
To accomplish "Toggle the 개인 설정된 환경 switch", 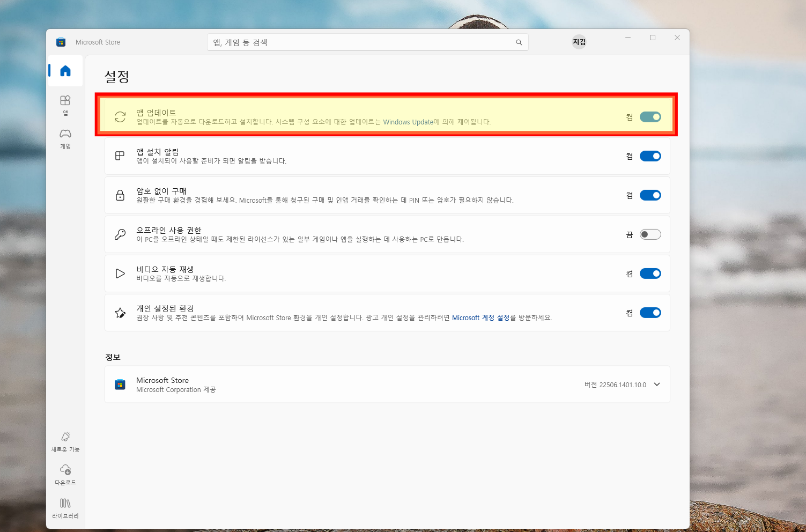I will [x=650, y=313].
